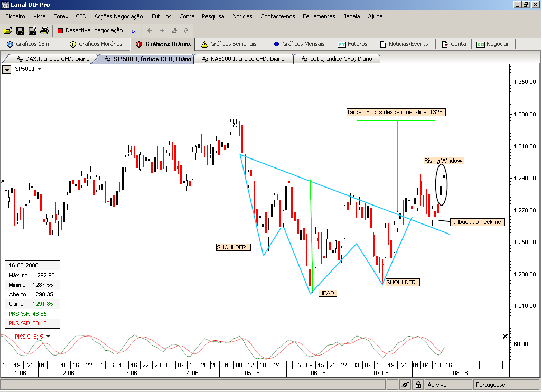Open the chart options dropdown box button
The width and height of the screenshot is (542, 392).
click(x=6, y=69)
